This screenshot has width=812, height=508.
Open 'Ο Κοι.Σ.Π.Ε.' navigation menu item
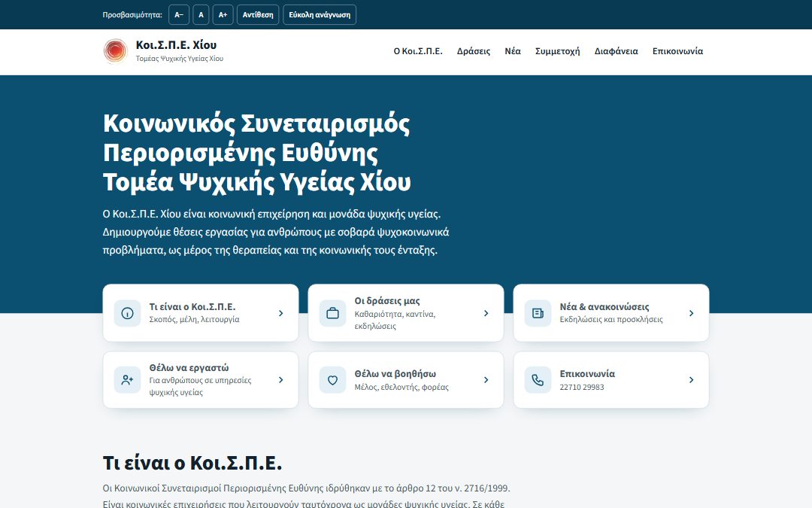click(418, 51)
